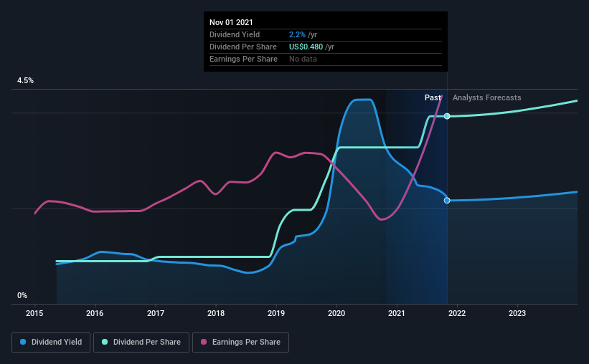Click the blue dot in Dividend Yield legend

23,342
